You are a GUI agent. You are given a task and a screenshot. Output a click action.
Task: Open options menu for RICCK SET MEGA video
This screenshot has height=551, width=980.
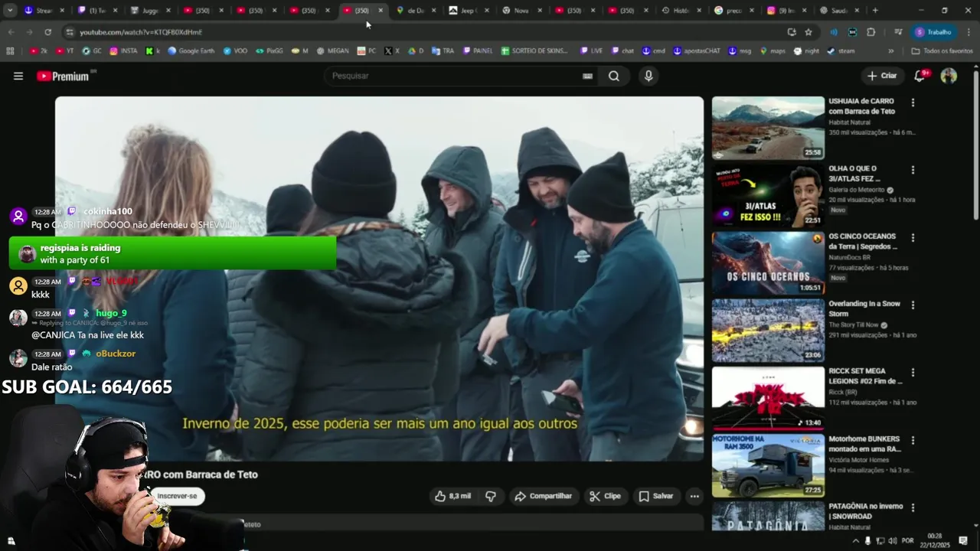pos(912,372)
